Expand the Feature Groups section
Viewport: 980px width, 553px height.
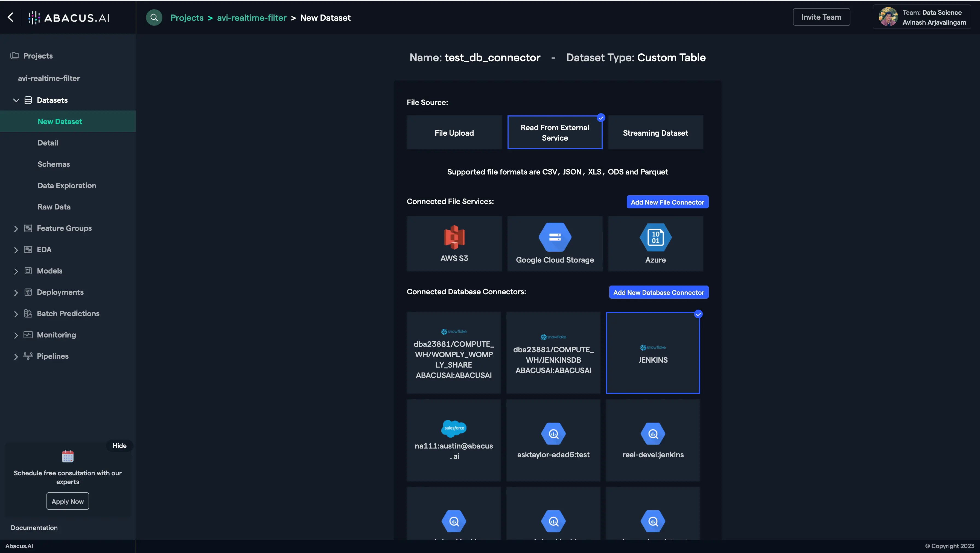(x=16, y=228)
